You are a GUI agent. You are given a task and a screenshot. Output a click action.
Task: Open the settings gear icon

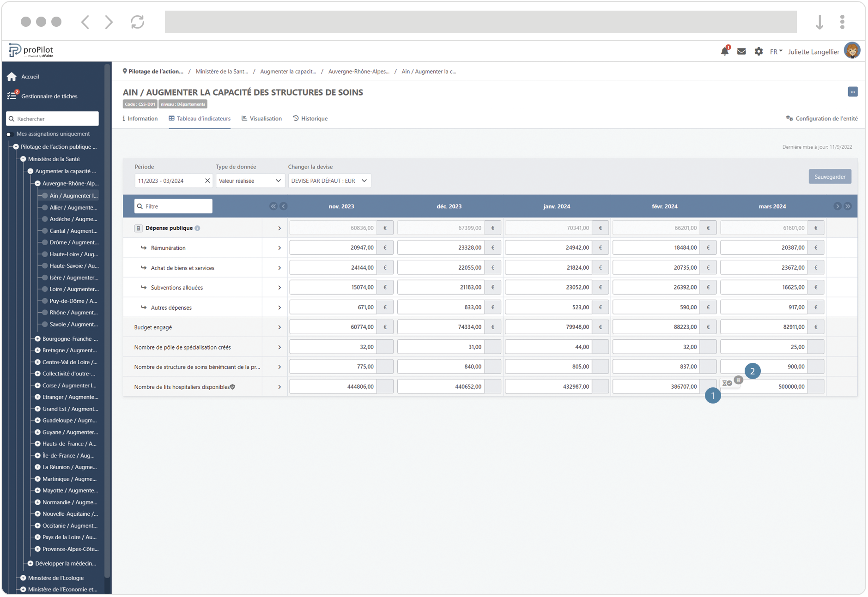pyautogui.click(x=759, y=52)
